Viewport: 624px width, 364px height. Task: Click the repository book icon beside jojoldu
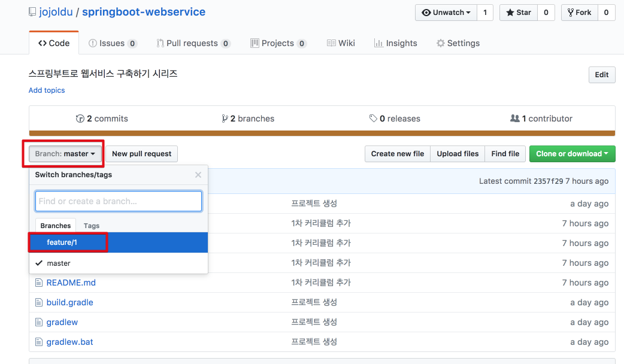coord(32,13)
